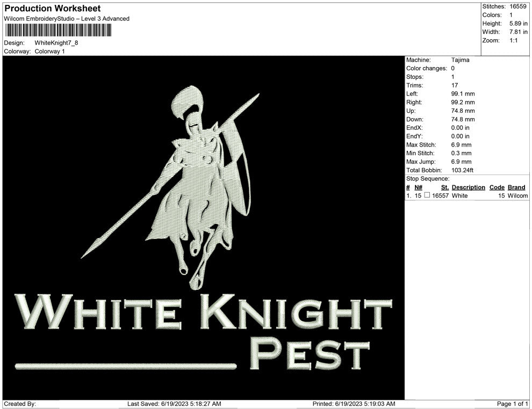Click 'Wilcom EmbroideryStudio – Level 3 Advanced' text

click(x=67, y=19)
